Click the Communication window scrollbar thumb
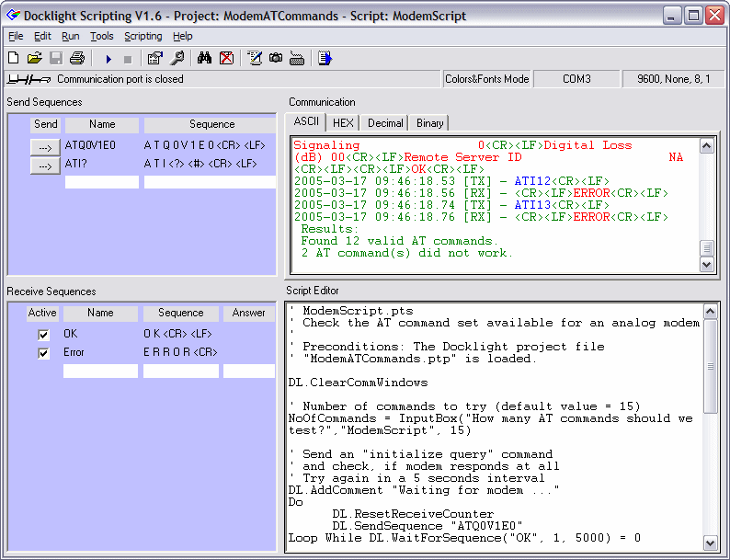The height and width of the screenshot is (560, 730). click(x=707, y=248)
